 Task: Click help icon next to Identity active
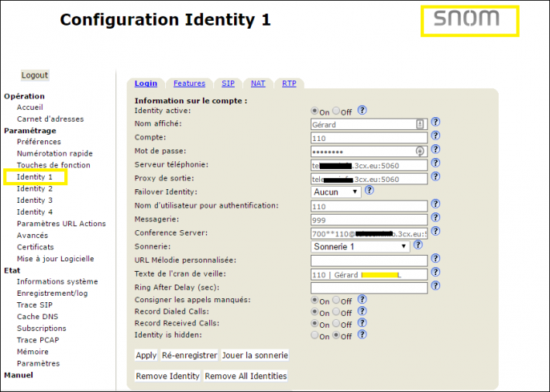pyautogui.click(x=362, y=111)
